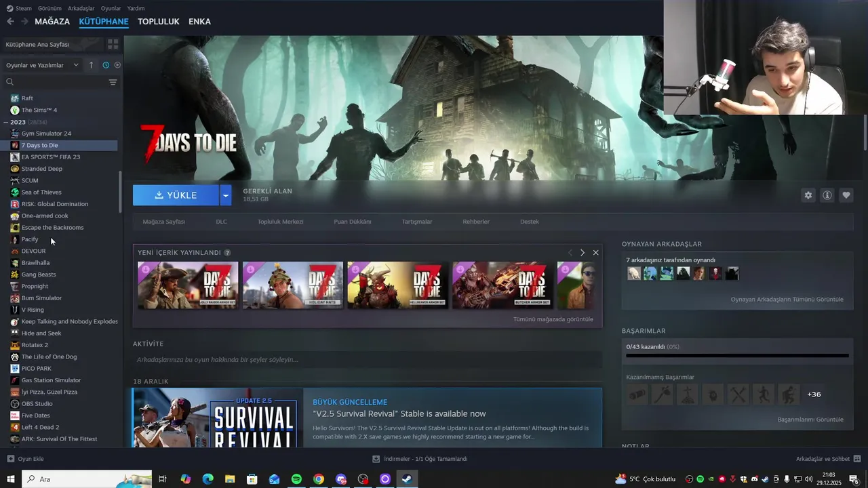This screenshot has width=868, height=488.
Task: Open the TOPLULUK tab
Action: [159, 22]
